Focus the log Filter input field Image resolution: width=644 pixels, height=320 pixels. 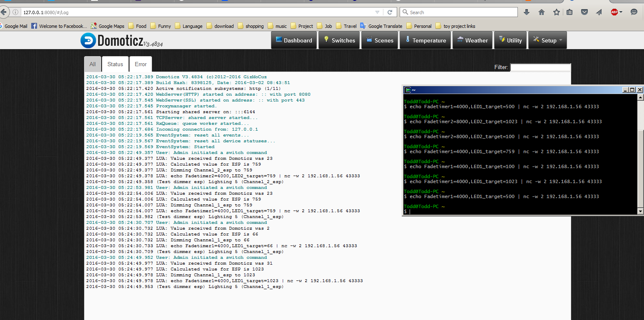[x=540, y=67]
